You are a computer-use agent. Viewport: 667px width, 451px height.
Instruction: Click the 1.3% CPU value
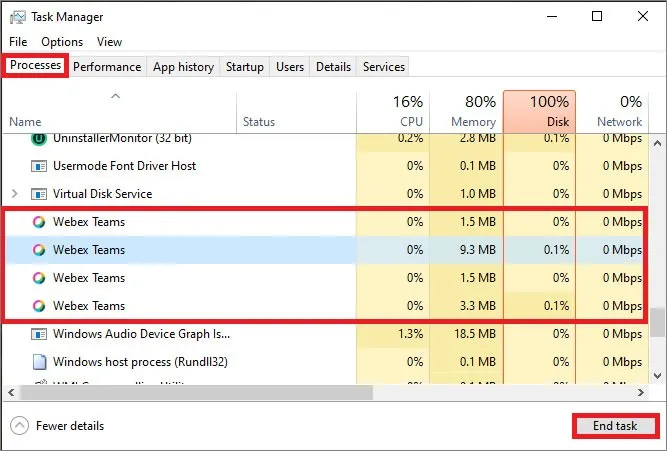pos(410,334)
